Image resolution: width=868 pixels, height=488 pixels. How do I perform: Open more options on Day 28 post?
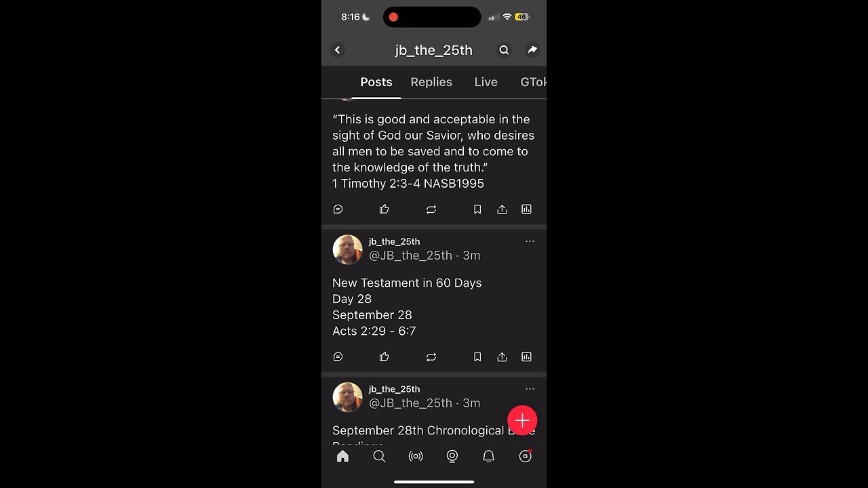pyautogui.click(x=530, y=241)
